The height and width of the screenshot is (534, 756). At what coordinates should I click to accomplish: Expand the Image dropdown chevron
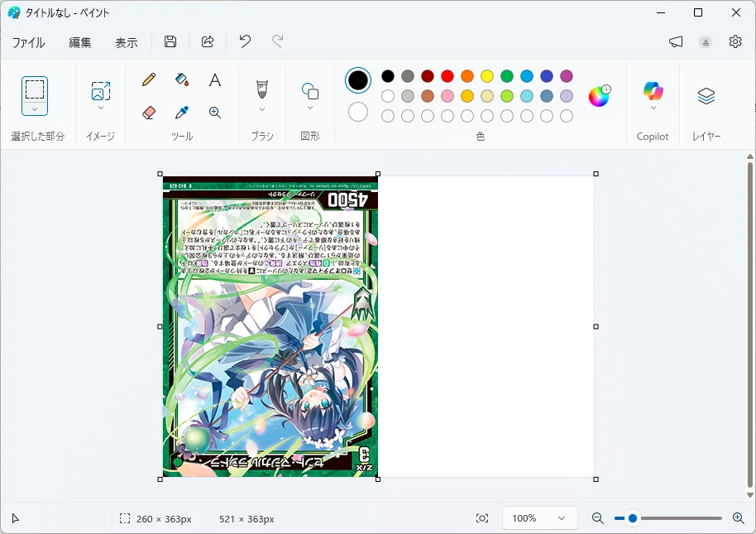(101, 108)
